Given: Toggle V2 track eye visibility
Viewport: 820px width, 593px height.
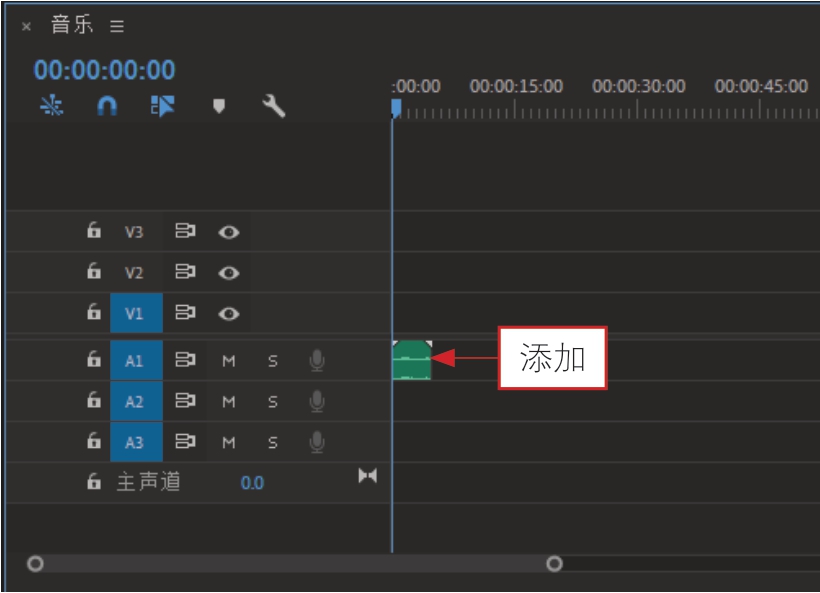Looking at the screenshot, I should click(229, 272).
